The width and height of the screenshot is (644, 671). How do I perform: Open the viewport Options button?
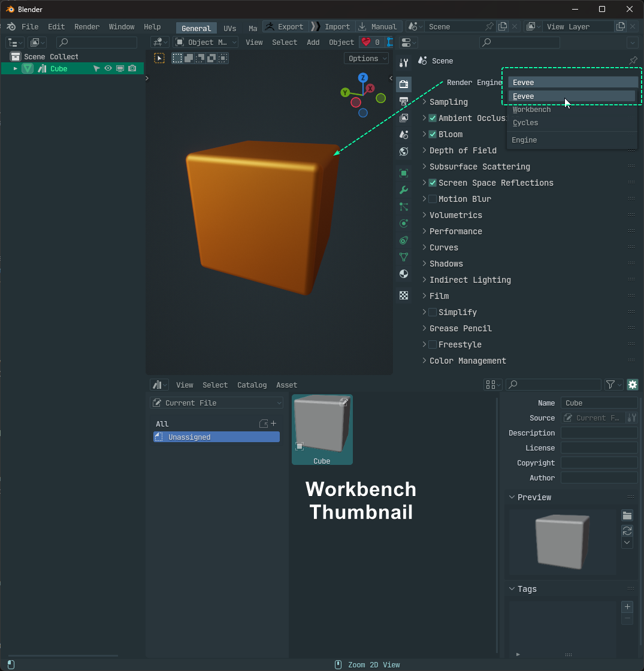[367, 58]
